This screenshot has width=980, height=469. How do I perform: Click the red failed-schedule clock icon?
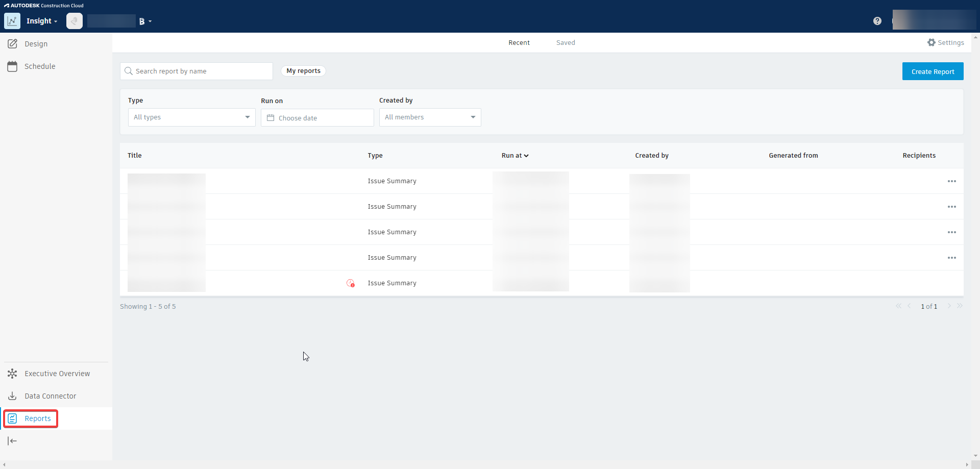[350, 283]
